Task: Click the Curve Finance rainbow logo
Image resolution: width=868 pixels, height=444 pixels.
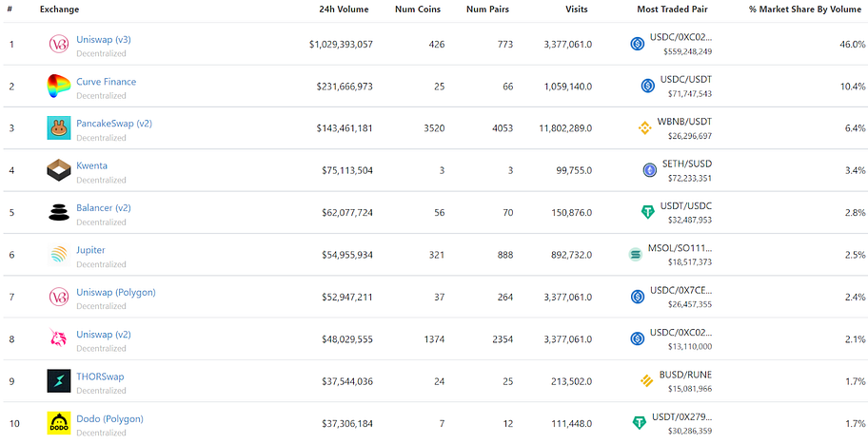Action: (59, 87)
